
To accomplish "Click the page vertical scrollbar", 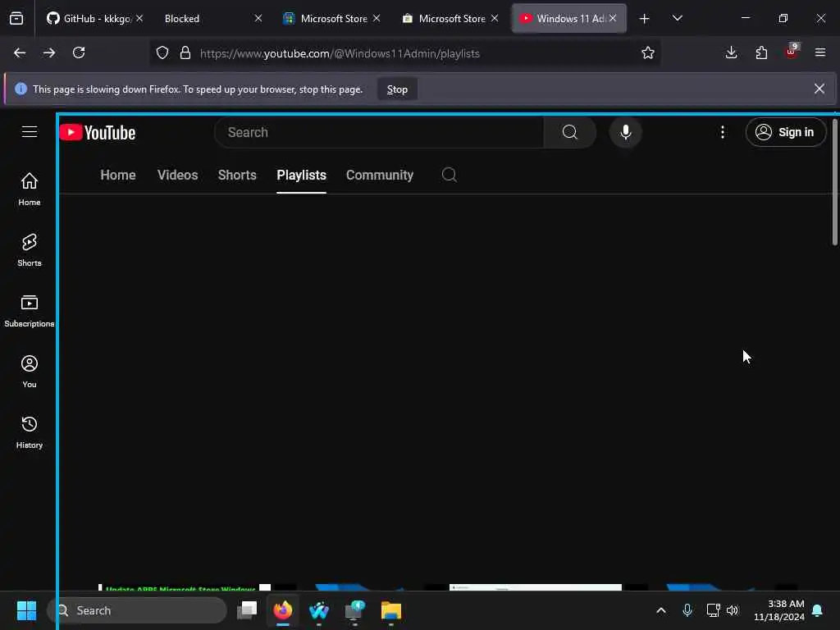I will coord(834,182).
